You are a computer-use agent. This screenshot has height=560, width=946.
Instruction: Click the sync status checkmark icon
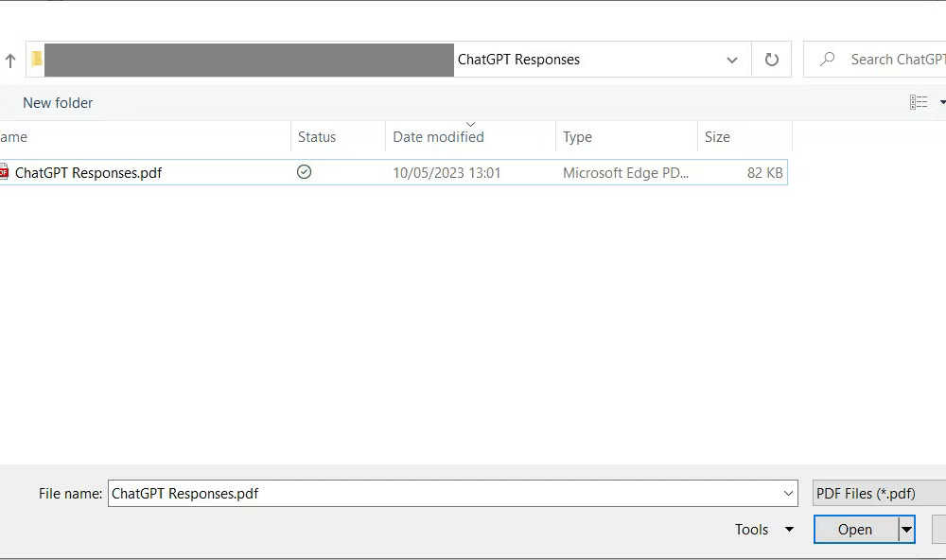pos(304,172)
